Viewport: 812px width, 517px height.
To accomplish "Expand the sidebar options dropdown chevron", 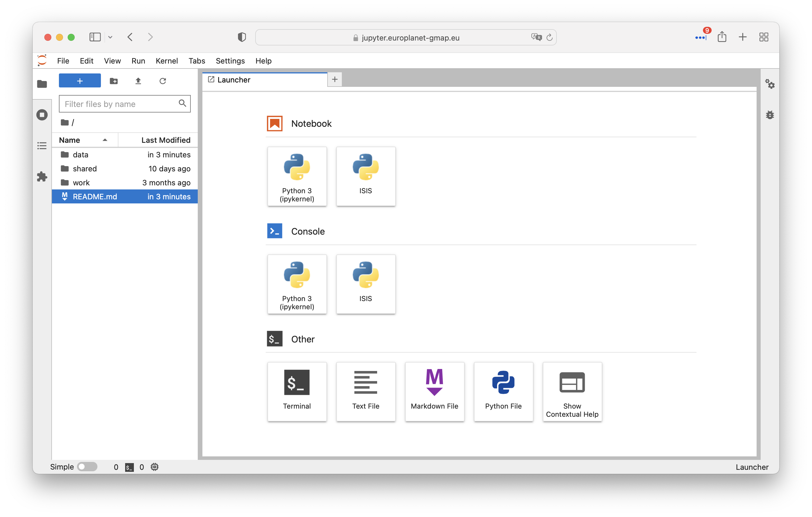I will tap(110, 37).
